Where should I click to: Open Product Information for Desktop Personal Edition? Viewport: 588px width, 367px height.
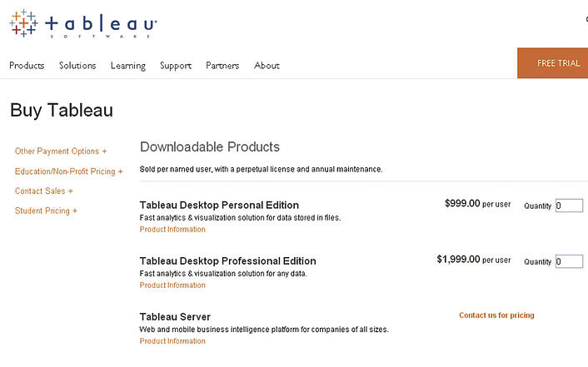click(172, 230)
